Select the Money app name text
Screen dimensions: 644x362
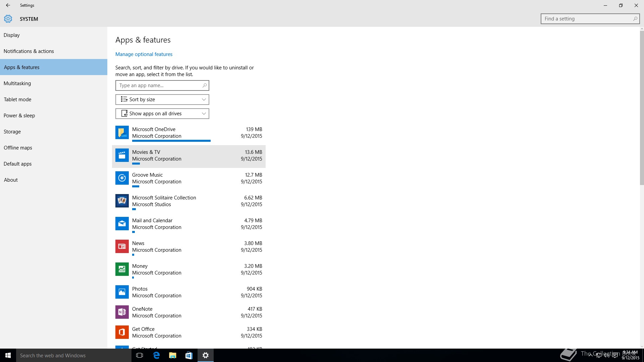(x=140, y=266)
